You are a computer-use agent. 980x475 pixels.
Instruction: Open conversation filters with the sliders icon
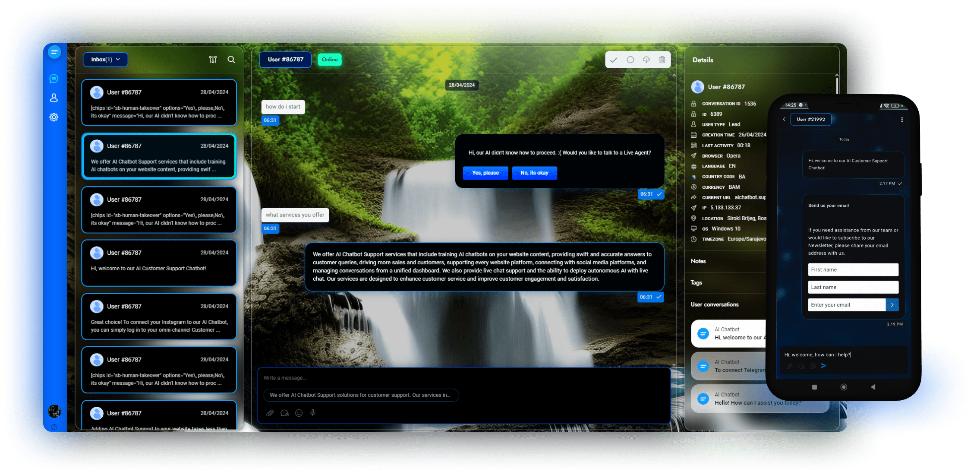point(213,60)
